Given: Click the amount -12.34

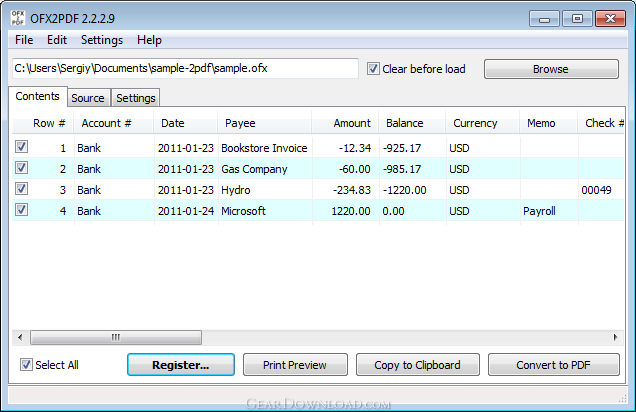Looking at the screenshot, I should tap(355, 148).
